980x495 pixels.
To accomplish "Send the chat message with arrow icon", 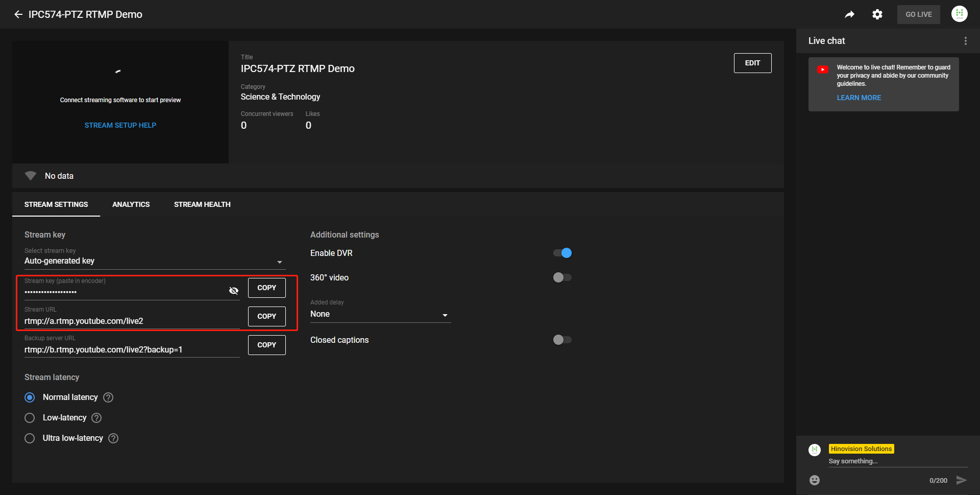I will coord(961,480).
